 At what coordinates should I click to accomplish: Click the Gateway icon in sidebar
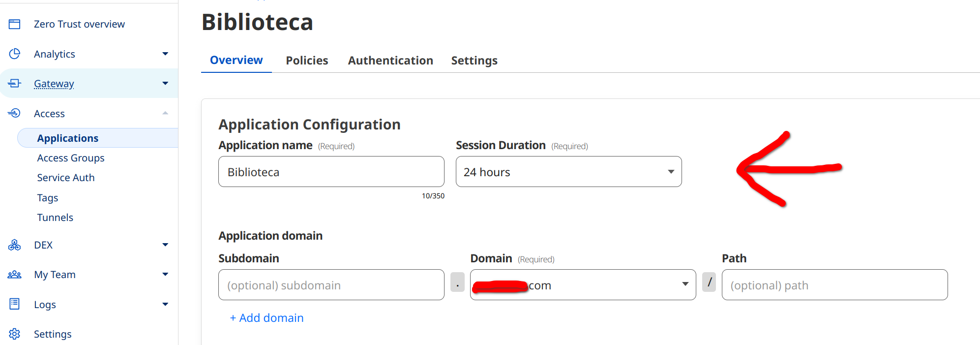tap(15, 84)
